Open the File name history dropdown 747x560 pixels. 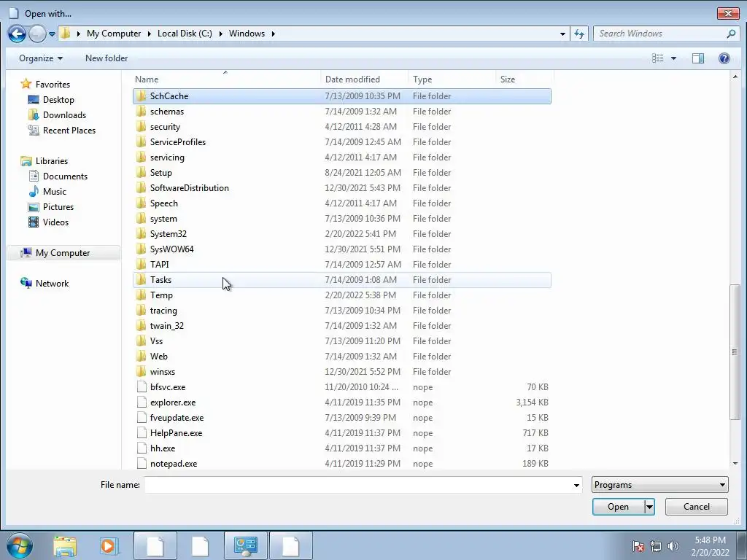point(576,485)
